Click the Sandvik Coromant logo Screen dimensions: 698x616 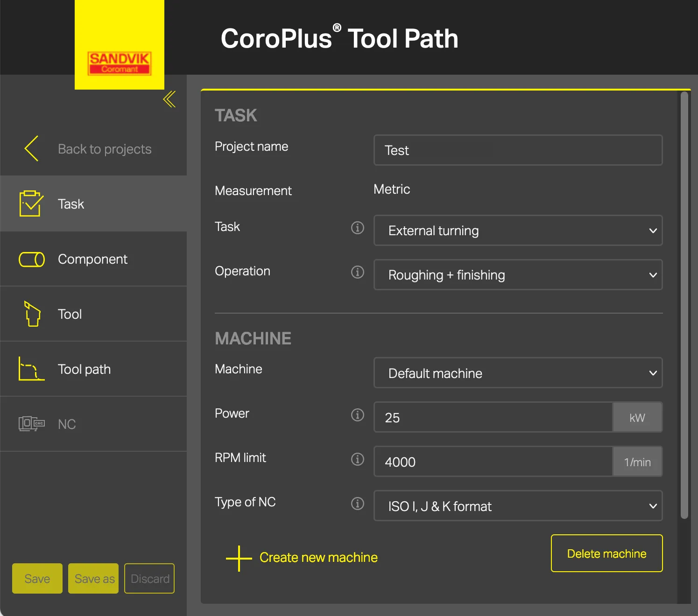point(120,63)
